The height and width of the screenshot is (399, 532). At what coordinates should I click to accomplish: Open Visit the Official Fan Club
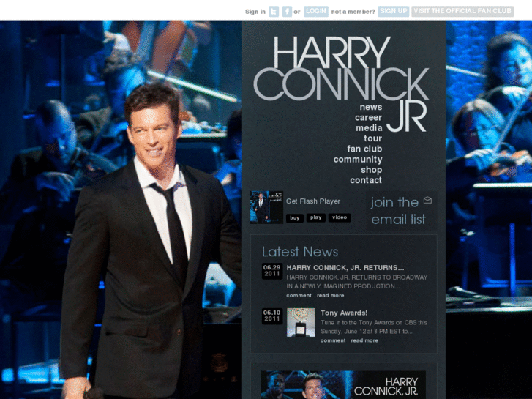tap(462, 11)
